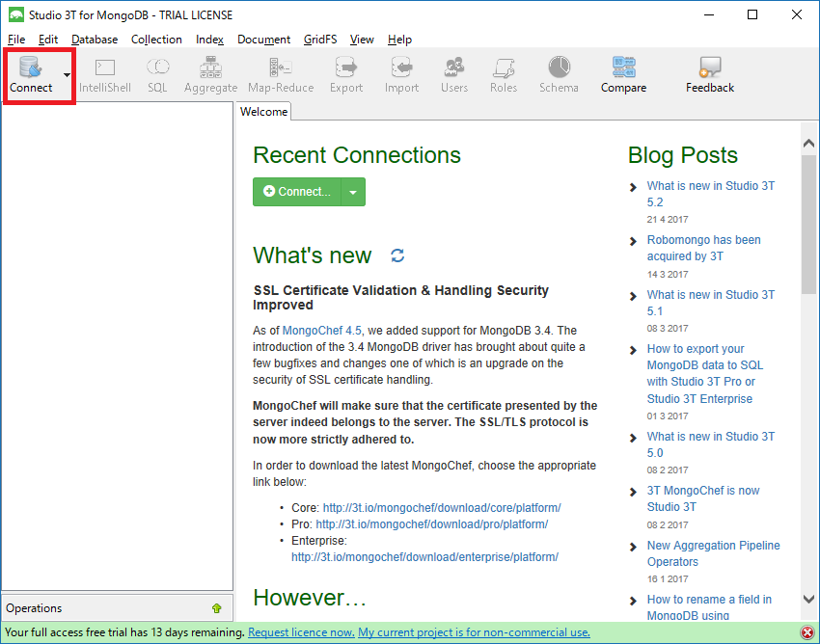Expand the Operations panel with green arrow
Image resolution: width=820 pixels, height=644 pixels.
pyautogui.click(x=216, y=608)
